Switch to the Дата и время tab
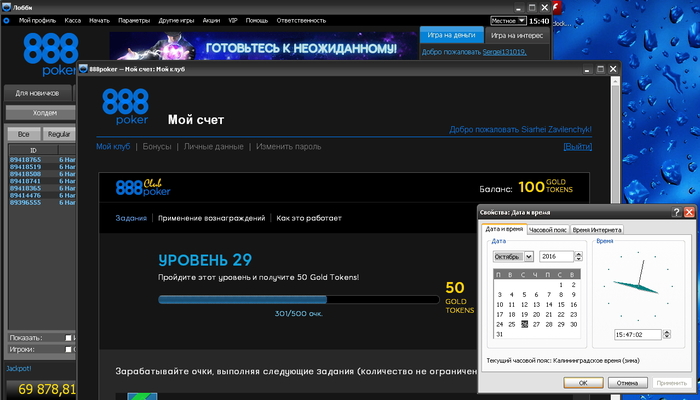The image size is (700, 400). 504,229
